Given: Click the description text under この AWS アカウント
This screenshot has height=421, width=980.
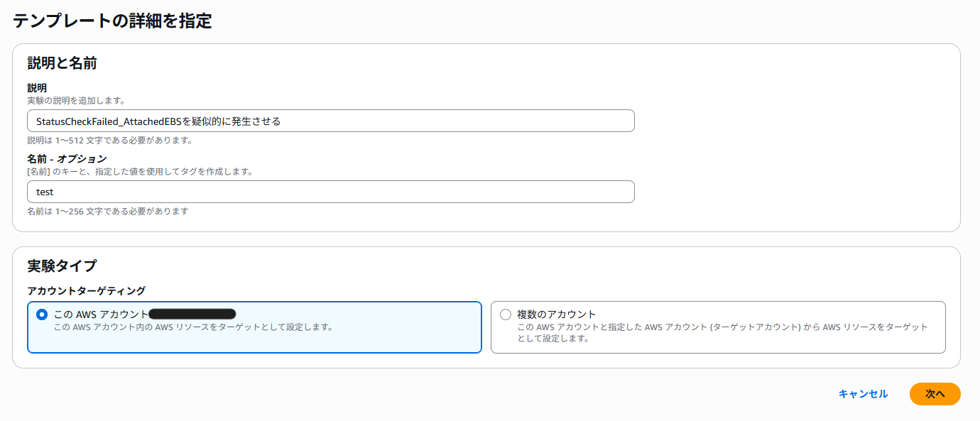Looking at the screenshot, I should point(194,327).
